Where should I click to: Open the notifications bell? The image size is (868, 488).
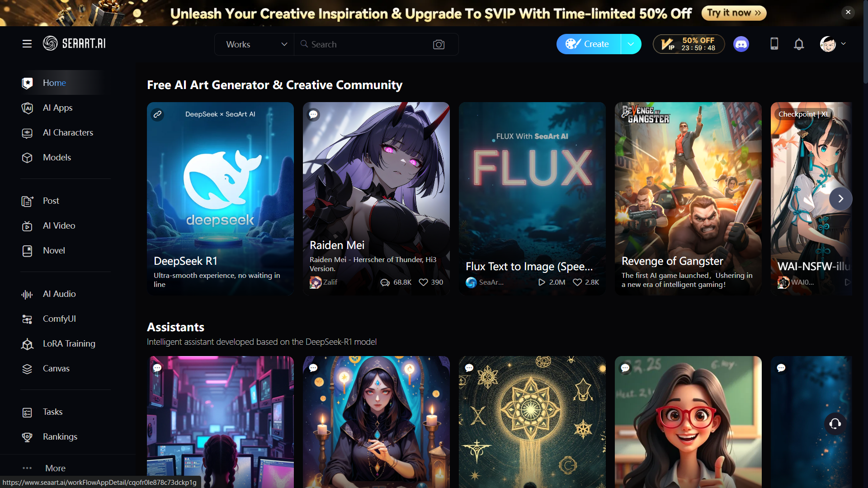point(799,44)
